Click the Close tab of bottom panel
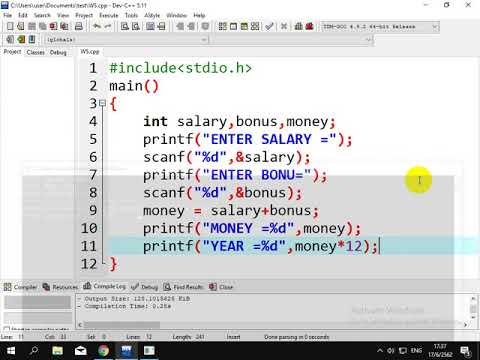This screenshot has height=360, width=480. pyautogui.click(x=221, y=287)
